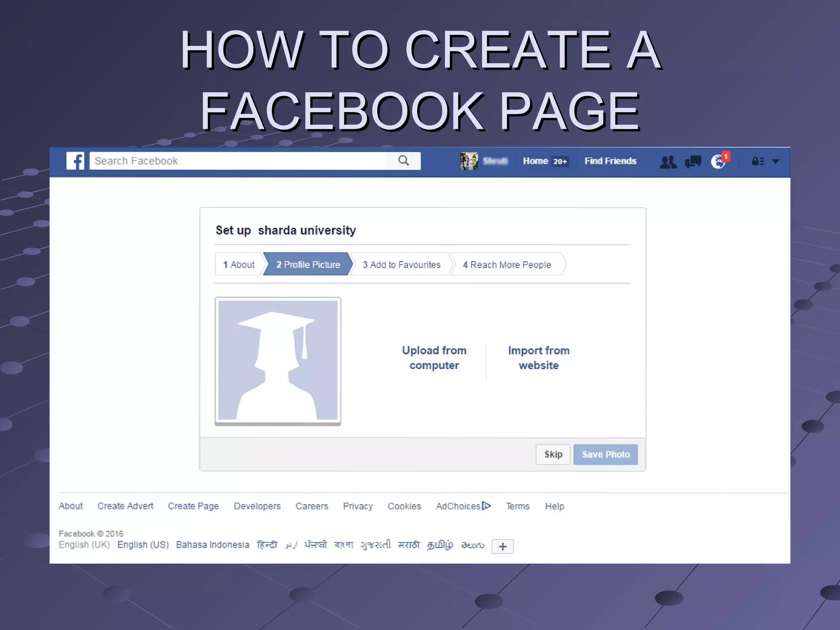Click the search magnifier icon
The height and width of the screenshot is (630, 840).
404,161
